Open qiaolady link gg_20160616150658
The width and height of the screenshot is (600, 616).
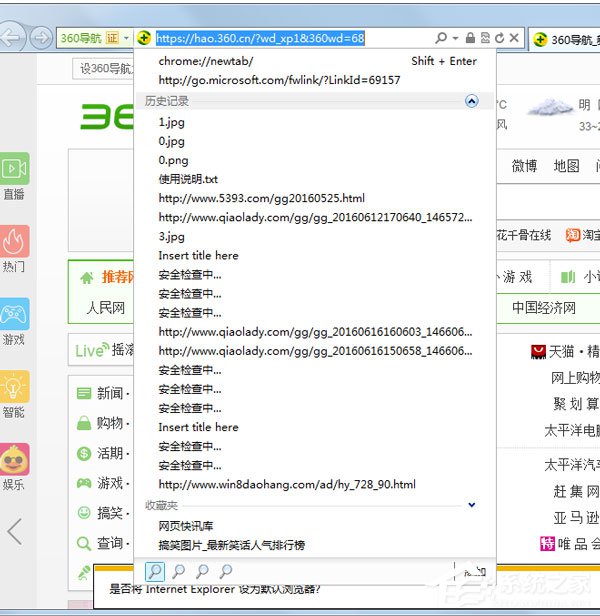(315, 351)
